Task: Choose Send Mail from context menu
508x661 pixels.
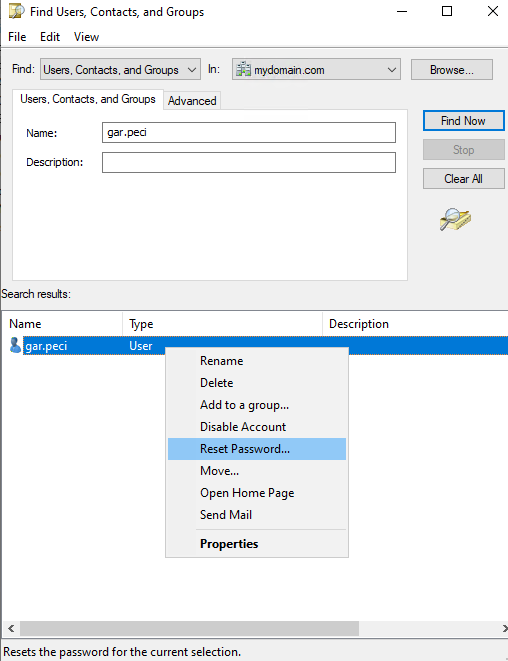Action: [257, 514]
